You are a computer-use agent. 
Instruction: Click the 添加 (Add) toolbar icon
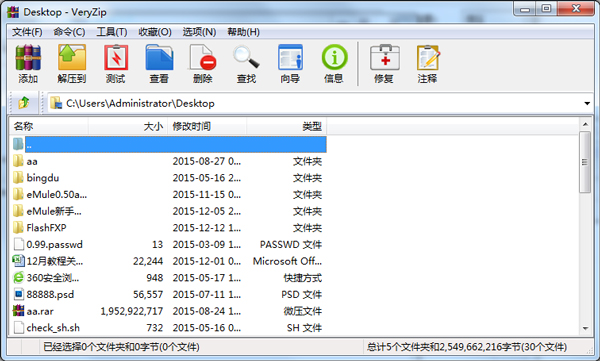coord(28,57)
